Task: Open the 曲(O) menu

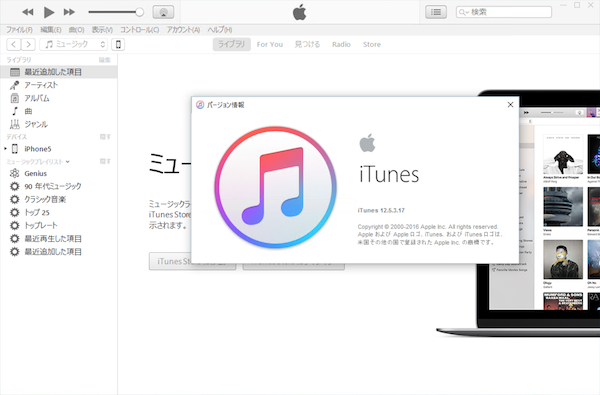Action: [77, 30]
